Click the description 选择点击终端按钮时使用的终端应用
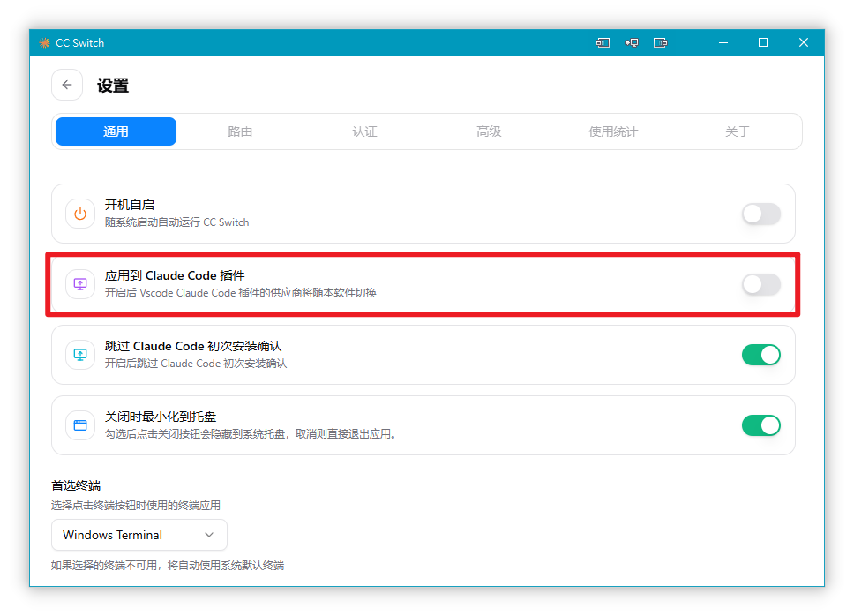This screenshot has height=616, width=854. (x=136, y=506)
